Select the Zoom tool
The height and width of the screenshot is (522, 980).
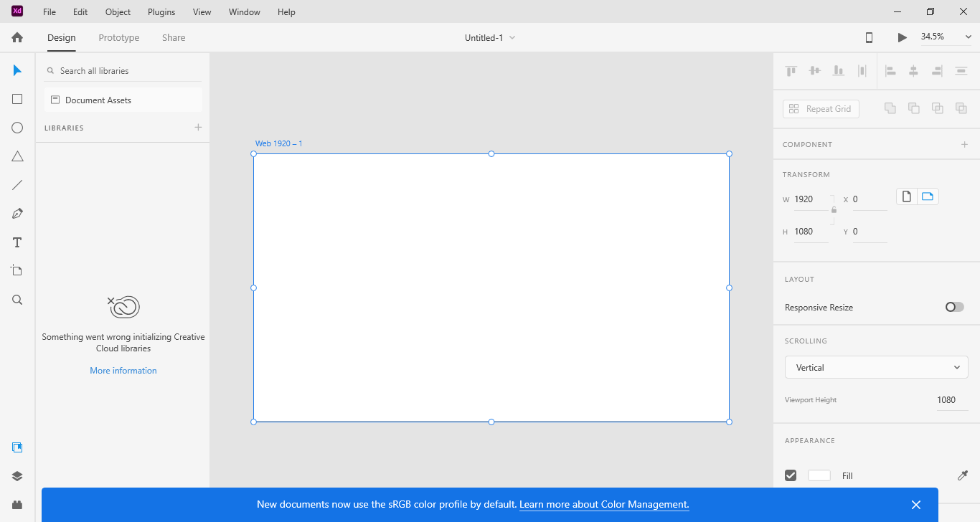[x=17, y=300]
